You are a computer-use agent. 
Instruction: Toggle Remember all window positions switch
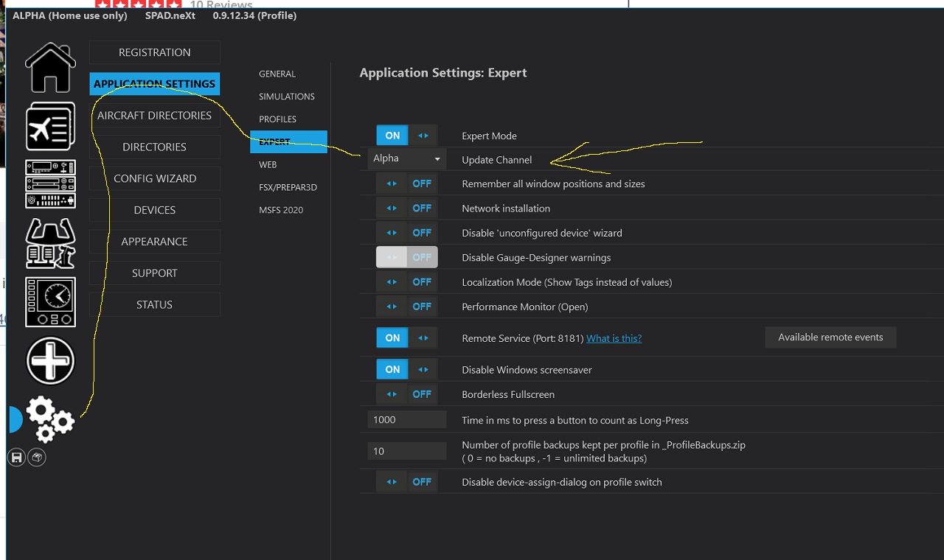pos(406,183)
